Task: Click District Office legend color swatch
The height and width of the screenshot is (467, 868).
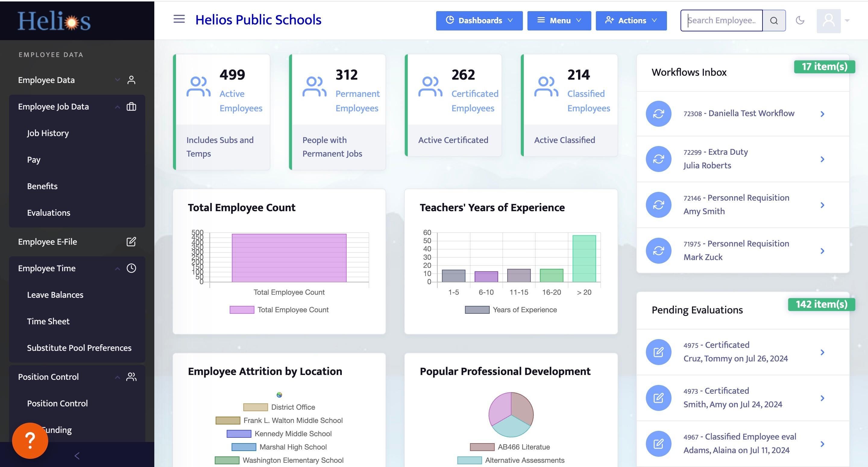Action: (255, 407)
